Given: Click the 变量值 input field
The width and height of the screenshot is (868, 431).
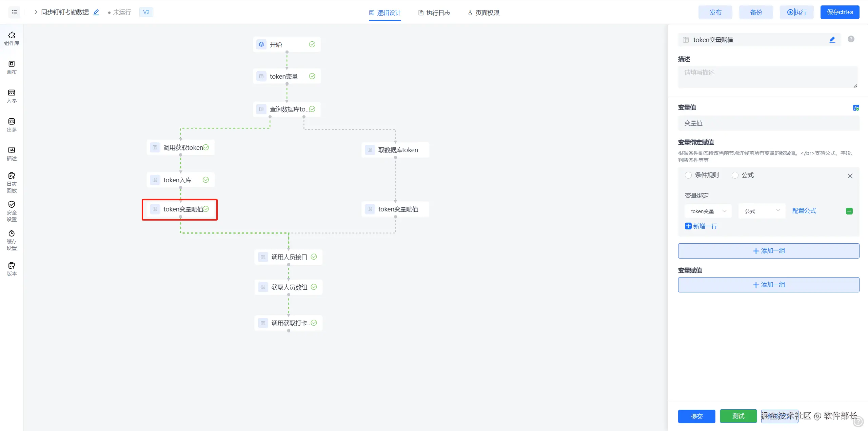Looking at the screenshot, I should tap(768, 123).
